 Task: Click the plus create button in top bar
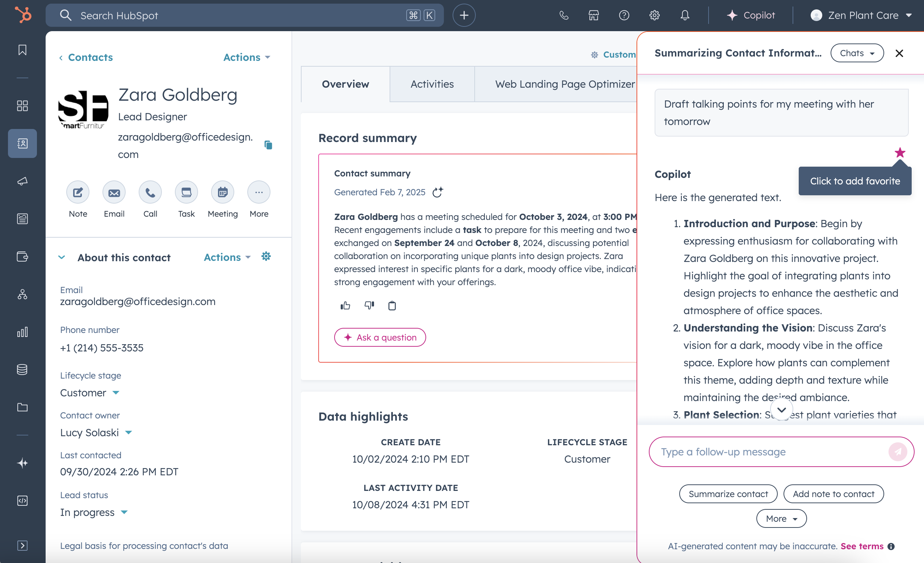(464, 15)
